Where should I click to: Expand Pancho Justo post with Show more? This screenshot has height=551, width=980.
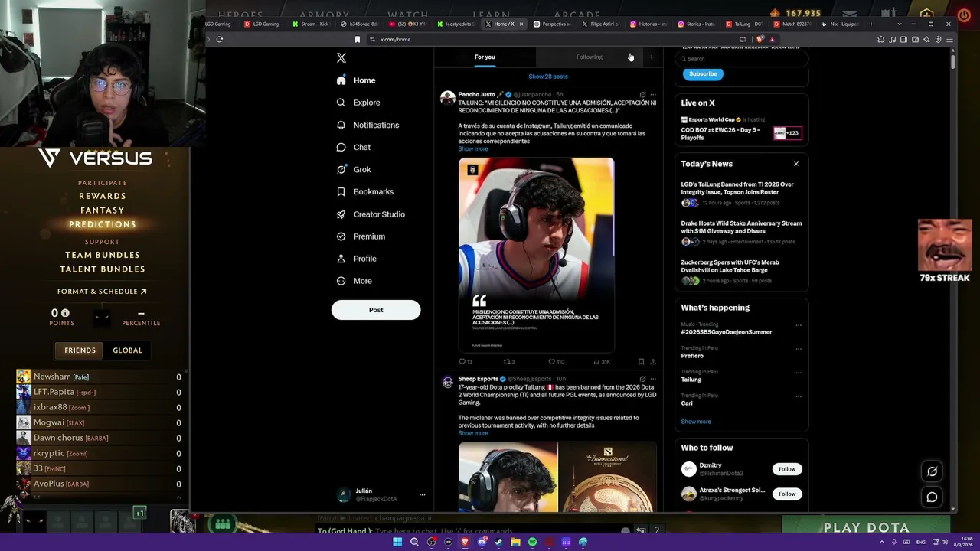coord(473,149)
